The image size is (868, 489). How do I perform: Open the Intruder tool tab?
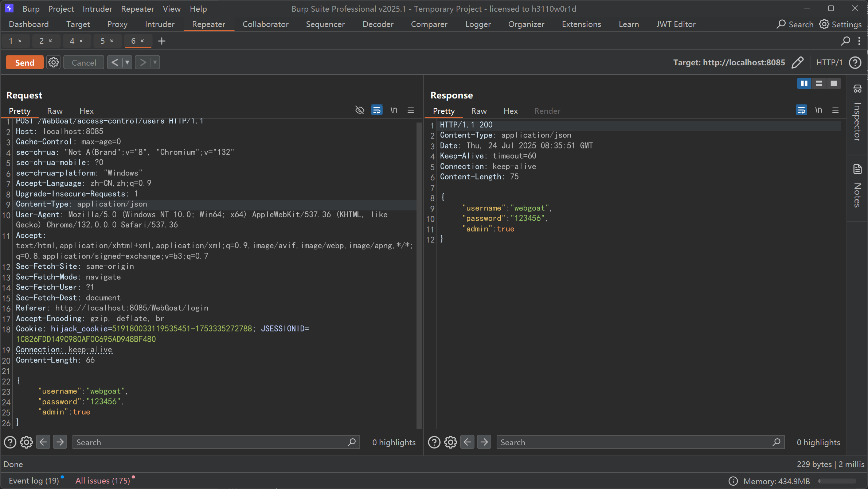[160, 24]
